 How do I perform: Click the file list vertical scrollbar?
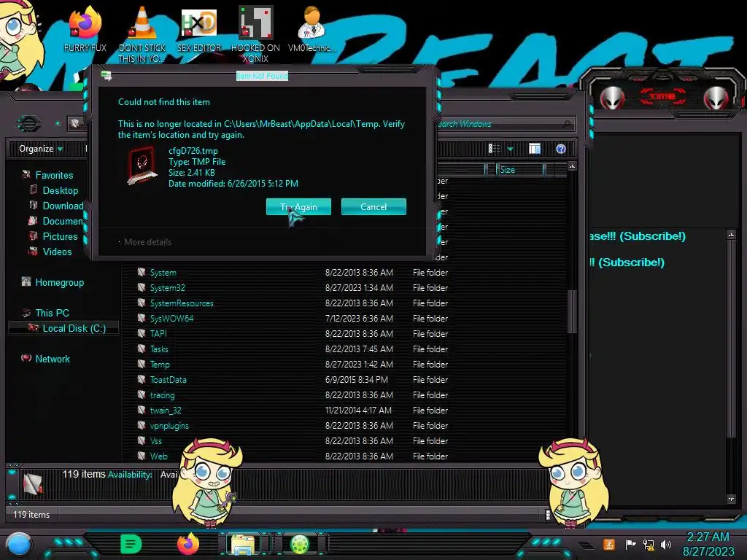point(572,312)
